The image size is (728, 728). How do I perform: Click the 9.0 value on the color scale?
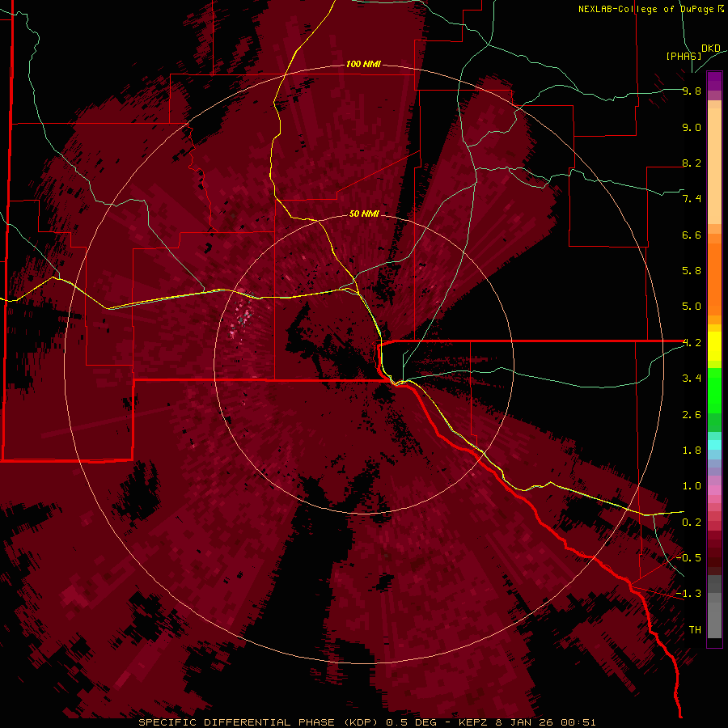[692, 128]
